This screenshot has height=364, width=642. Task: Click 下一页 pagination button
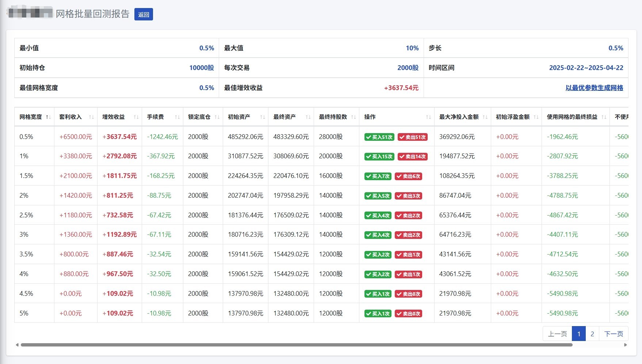pos(614,334)
